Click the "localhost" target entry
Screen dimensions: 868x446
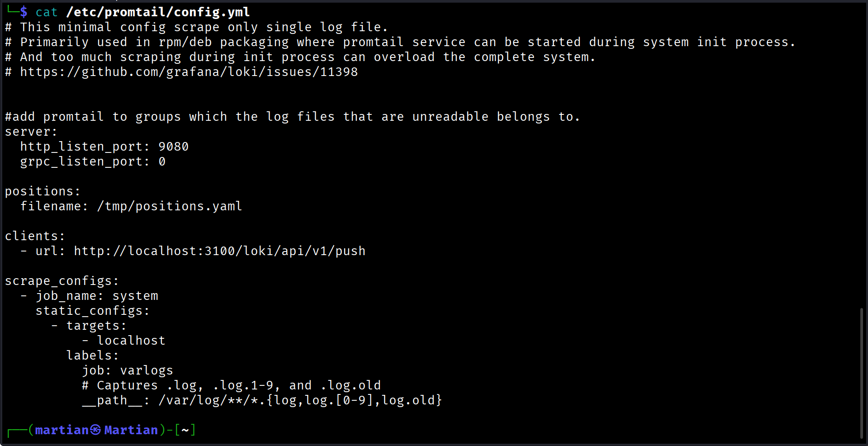(131, 341)
